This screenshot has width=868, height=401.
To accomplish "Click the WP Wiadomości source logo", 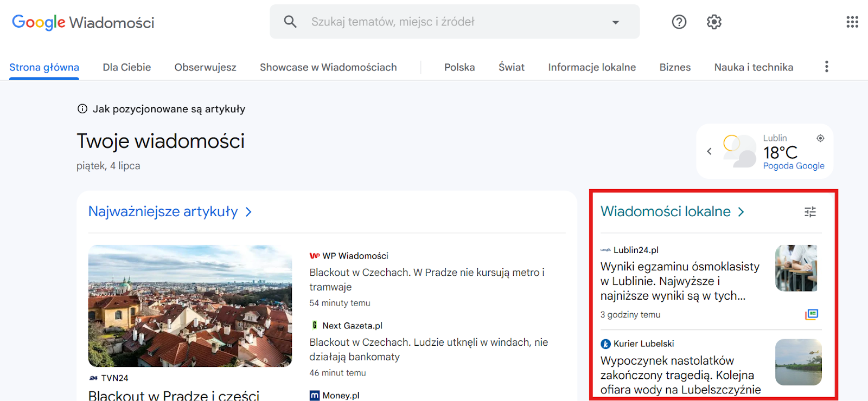I will [x=315, y=256].
